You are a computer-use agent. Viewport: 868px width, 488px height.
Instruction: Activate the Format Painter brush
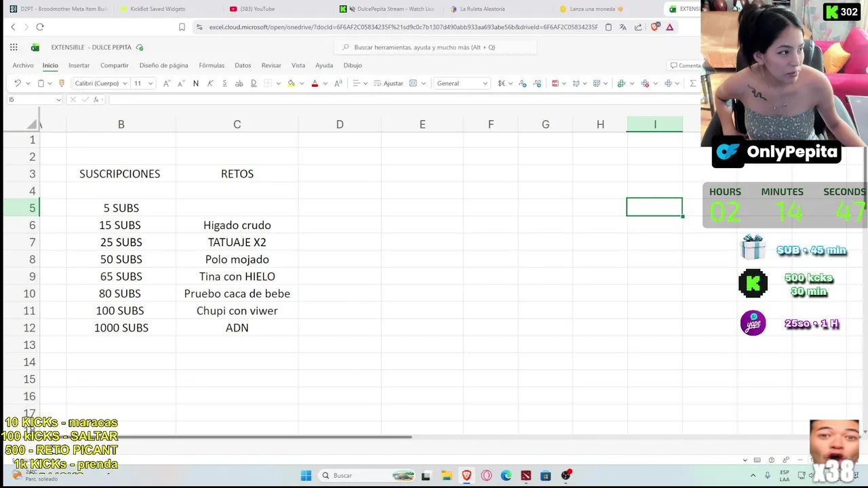(62, 83)
